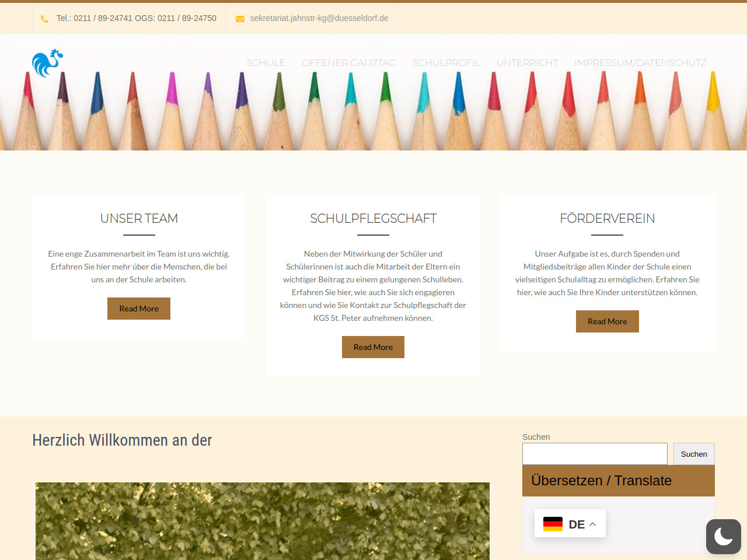Click the envelope email icon
This screenshot has height=560, width=747.
tap(240, 19)
